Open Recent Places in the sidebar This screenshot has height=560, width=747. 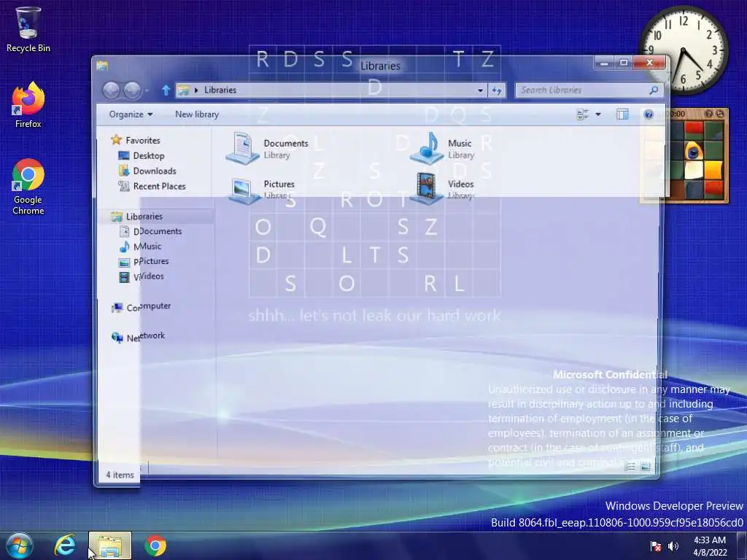[x=152, y=186]
